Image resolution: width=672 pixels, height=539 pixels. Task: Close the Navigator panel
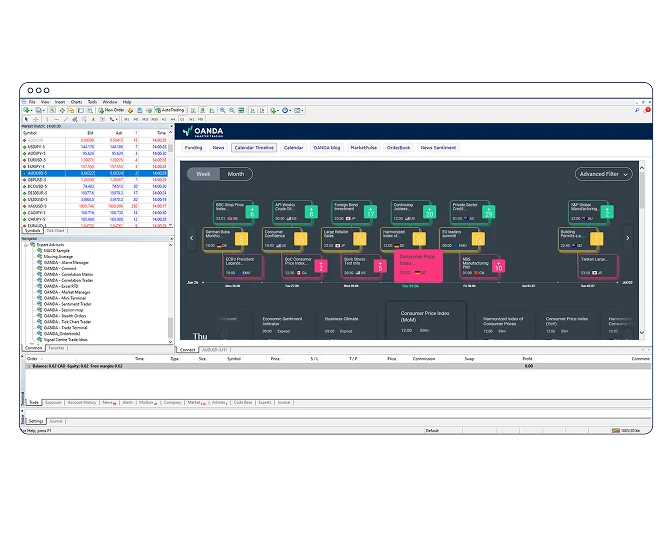[x=171, y=239]
